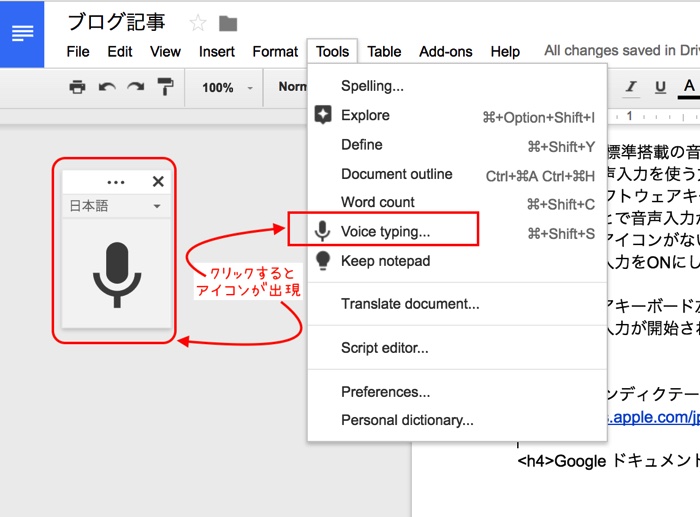Open the text color picker
Screen dimensions: 700x517
click(x=689, y=87)
